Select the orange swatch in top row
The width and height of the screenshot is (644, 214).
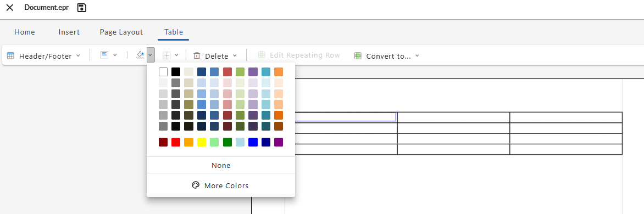coord(279,72)
